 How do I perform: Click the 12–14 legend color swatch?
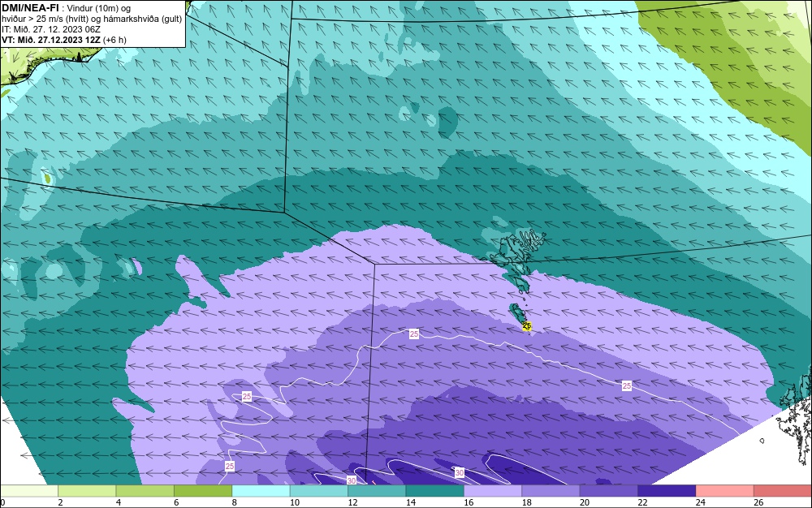(377, 491)
